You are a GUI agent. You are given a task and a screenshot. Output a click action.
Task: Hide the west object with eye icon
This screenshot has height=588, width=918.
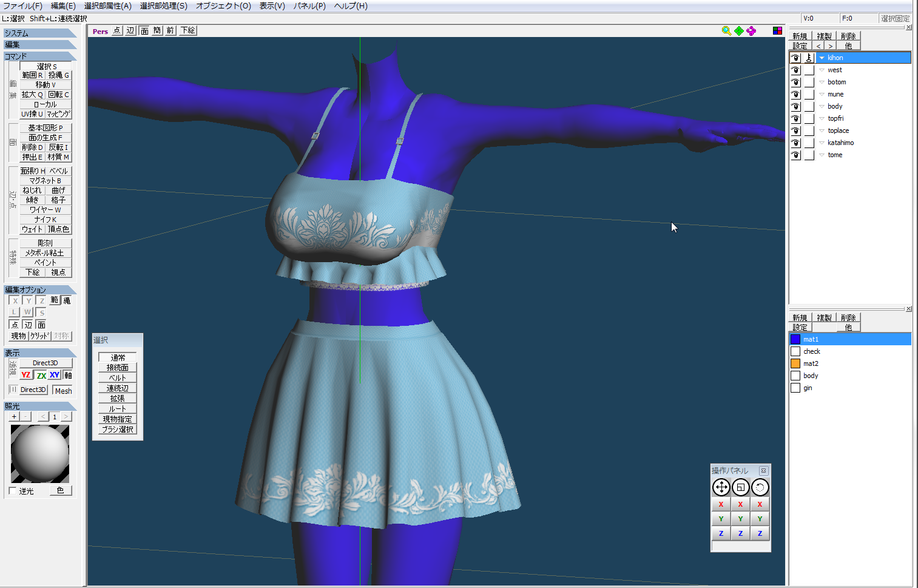(795, 70)
